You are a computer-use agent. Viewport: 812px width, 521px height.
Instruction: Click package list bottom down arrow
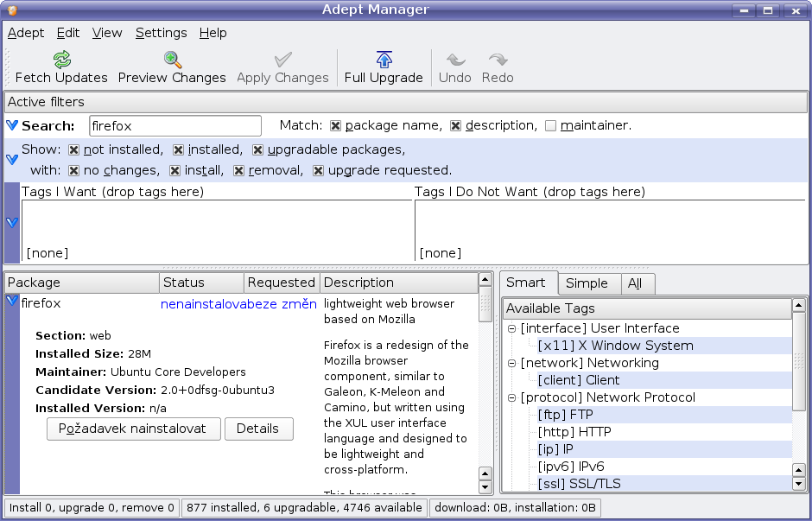coord(485,486)
